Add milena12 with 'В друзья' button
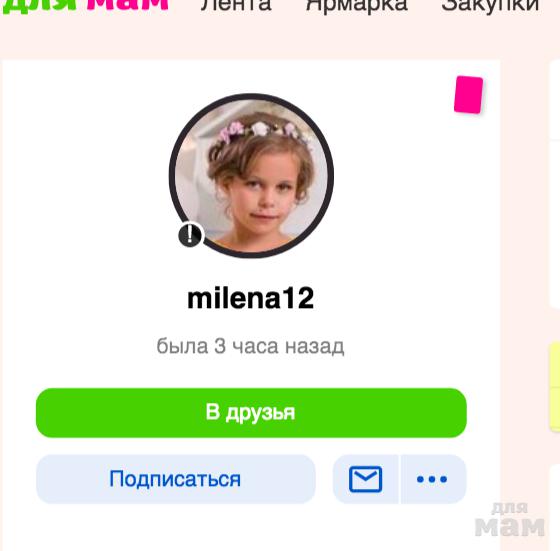The image size is (560, 551). [x=251, y=412]
